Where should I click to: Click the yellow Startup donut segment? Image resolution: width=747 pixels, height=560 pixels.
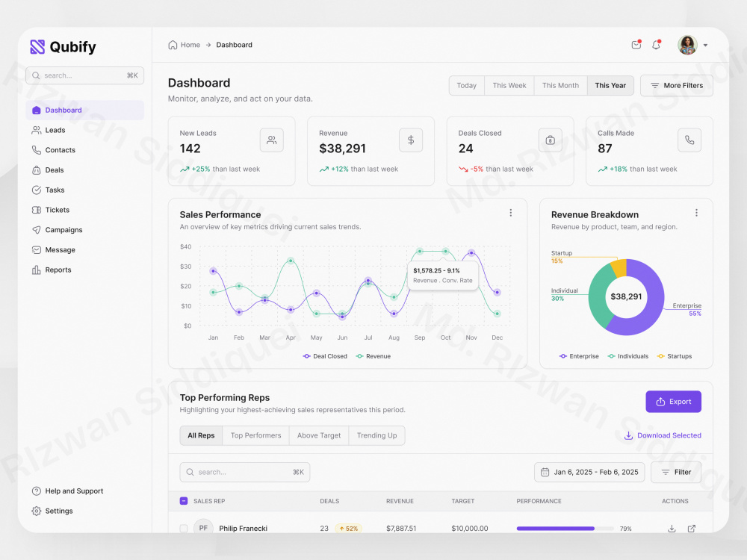[619, 269]
